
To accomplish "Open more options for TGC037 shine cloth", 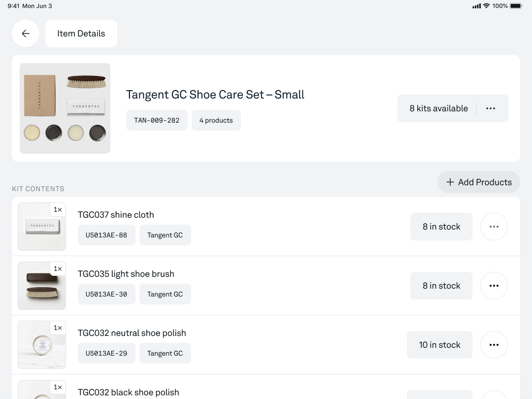I will coord(494,227).
